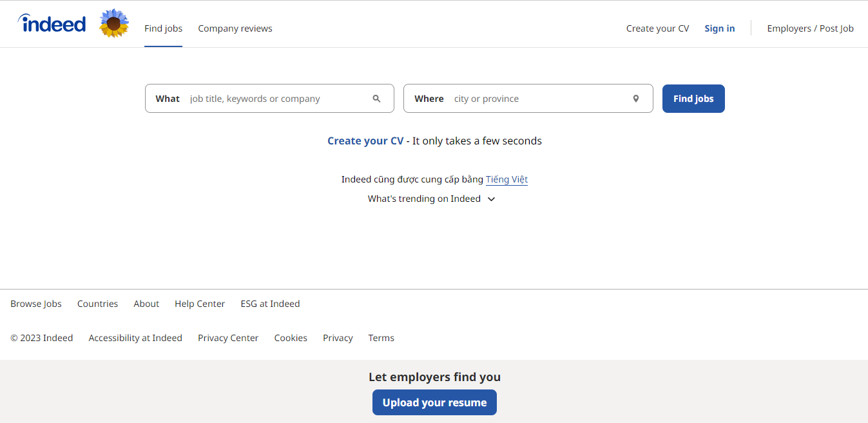
Task: Click the magnifying glass search icon
Action: (376, 99)
